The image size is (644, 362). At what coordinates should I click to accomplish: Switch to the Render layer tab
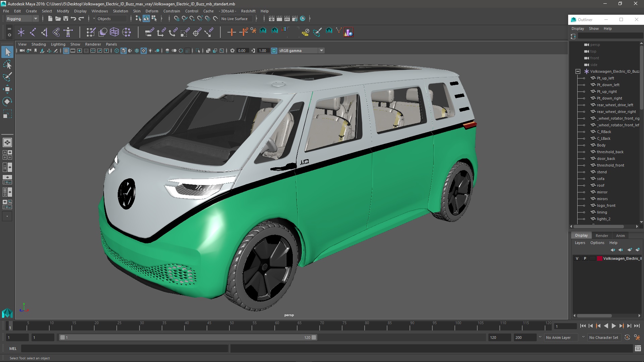[x=602, y=236]
